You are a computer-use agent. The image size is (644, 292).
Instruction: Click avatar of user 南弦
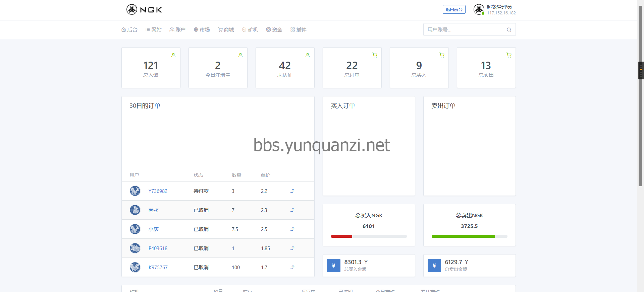coord(135,210)
